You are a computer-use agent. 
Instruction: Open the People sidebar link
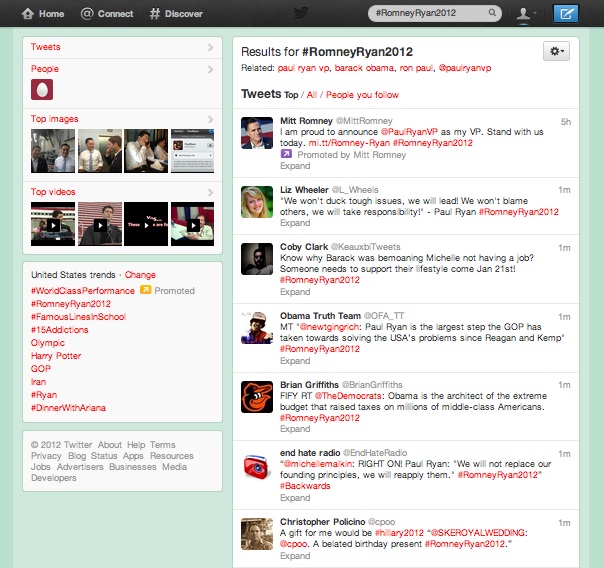(x=45, y=69)
